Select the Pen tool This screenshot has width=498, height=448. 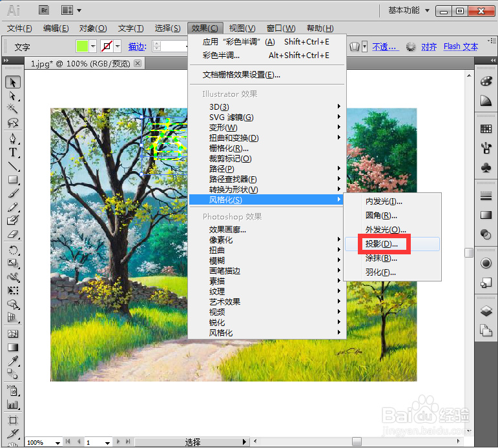[x=13, y=139]
